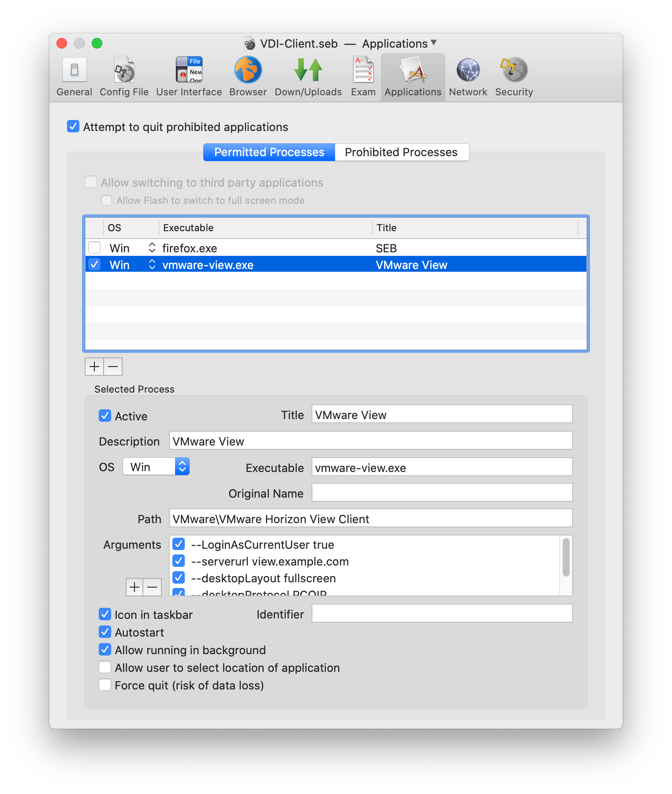Viewport: 672px width, 794px height.
Task: Open OS stepper for firefox.exe row
Action: click(x=152, y=247)
